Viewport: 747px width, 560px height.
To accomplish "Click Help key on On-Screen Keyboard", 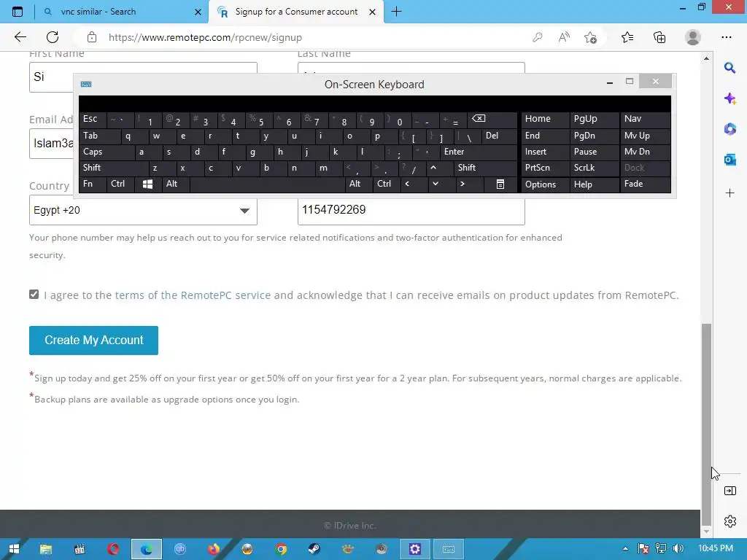I will point(594,184).
